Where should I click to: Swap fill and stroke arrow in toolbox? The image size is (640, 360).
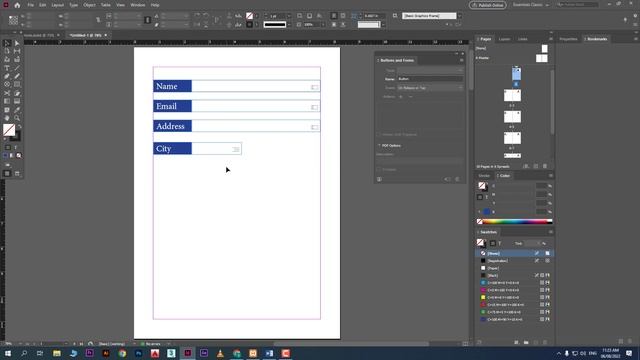coord(19,127)
